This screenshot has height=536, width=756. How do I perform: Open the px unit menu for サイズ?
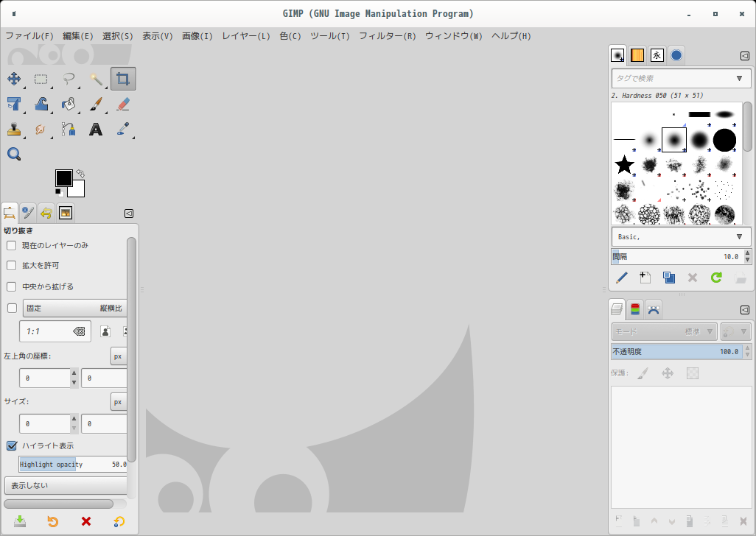point(119,402)
